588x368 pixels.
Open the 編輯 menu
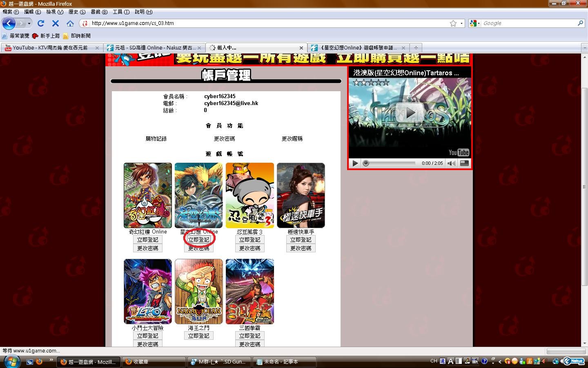[x=32, y=12]
